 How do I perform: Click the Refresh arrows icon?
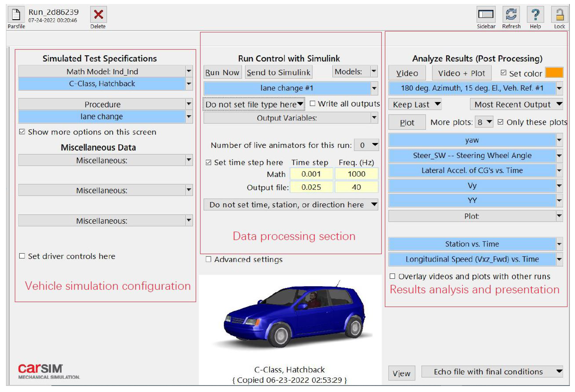(x=511, y=14)
